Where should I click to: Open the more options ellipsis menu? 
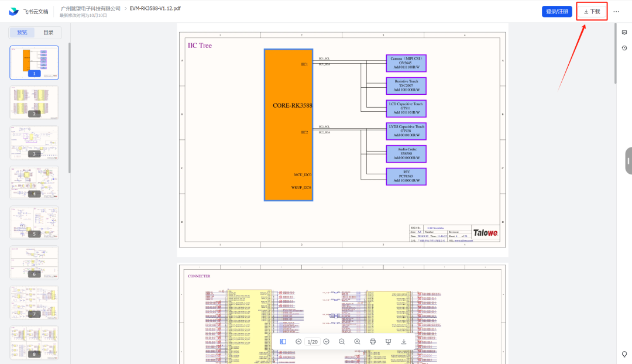(616, 12)
